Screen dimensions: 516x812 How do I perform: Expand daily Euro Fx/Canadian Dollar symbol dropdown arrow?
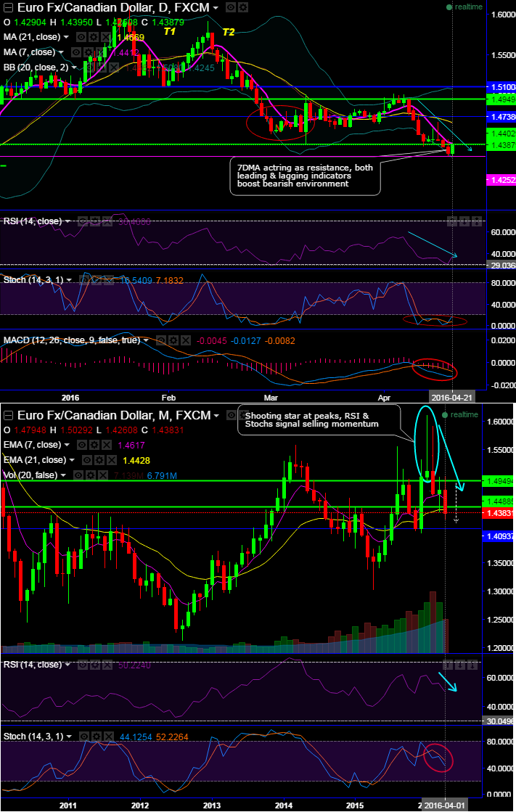tap(216, 8)
